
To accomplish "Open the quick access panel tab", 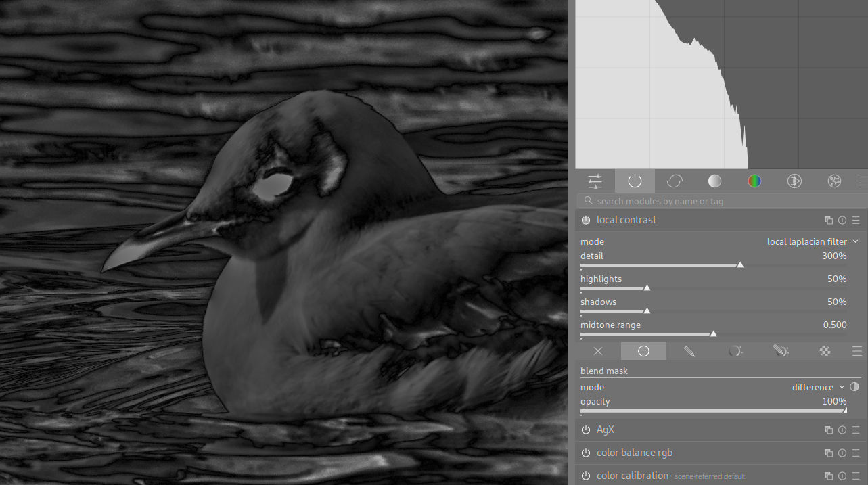I will pos(595,181).
